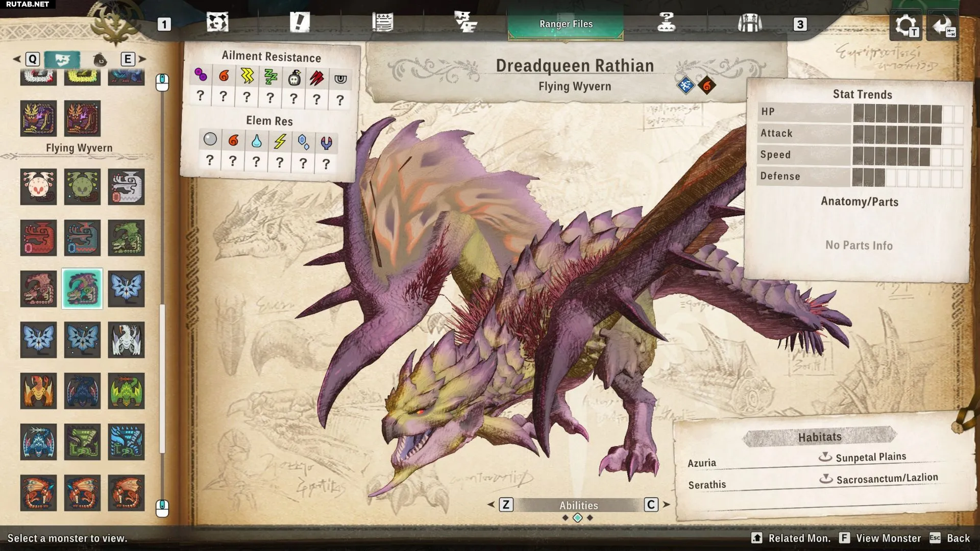Click the return arrow icon top right
Image resolution: width=980 pixels, height=551 pixels.
943,26
